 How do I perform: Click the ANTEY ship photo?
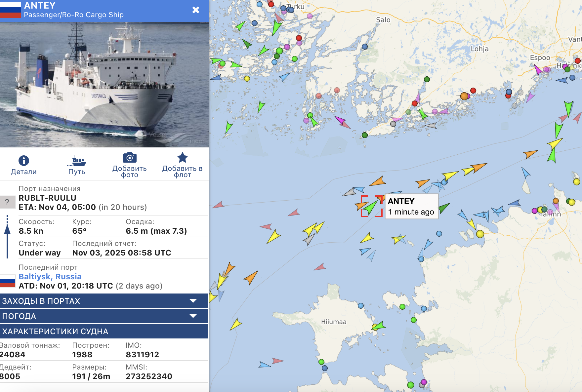pos(104,85)
